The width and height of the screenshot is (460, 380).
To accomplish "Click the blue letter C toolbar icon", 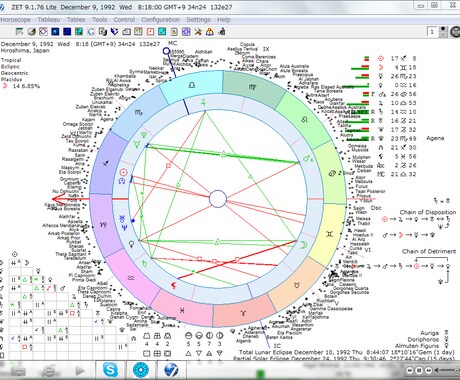I will [x=91, y=32].
